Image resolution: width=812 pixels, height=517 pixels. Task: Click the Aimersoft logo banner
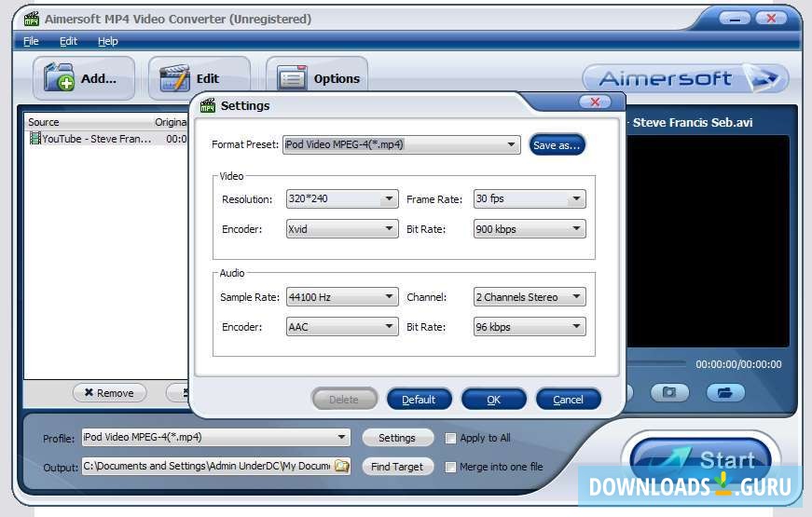click(685, 78)
